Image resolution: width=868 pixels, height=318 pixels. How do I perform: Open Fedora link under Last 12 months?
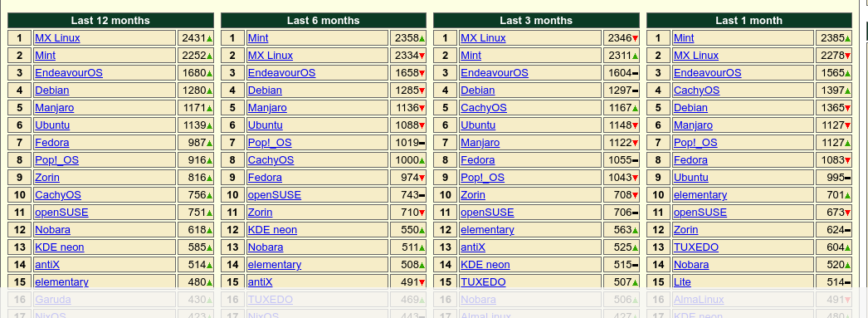point(52,143)
